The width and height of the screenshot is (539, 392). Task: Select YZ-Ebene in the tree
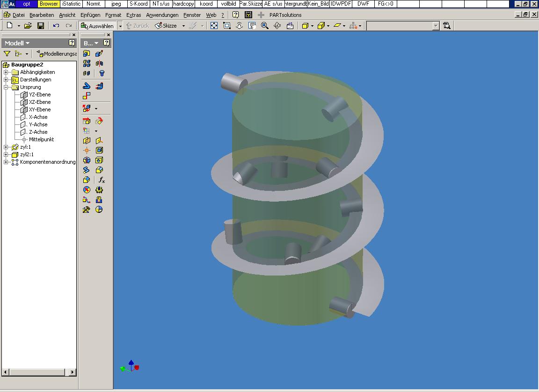coord(39,94)
